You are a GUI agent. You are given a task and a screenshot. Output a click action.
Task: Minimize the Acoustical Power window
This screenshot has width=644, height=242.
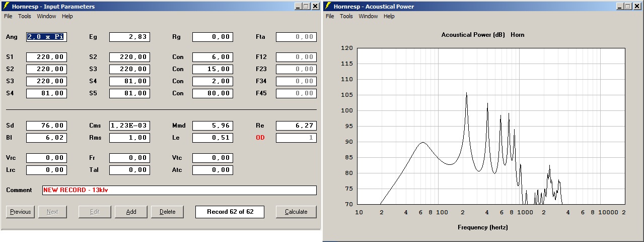click(621, 6)
